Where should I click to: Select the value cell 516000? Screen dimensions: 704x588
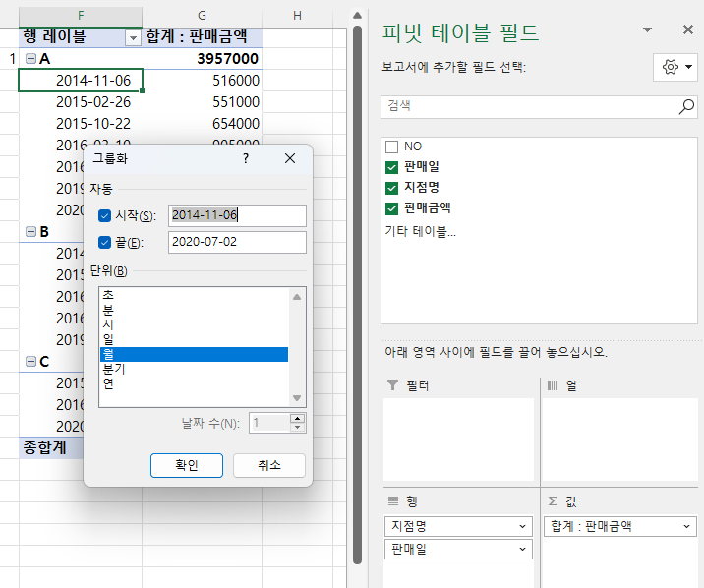coord(202,81)
